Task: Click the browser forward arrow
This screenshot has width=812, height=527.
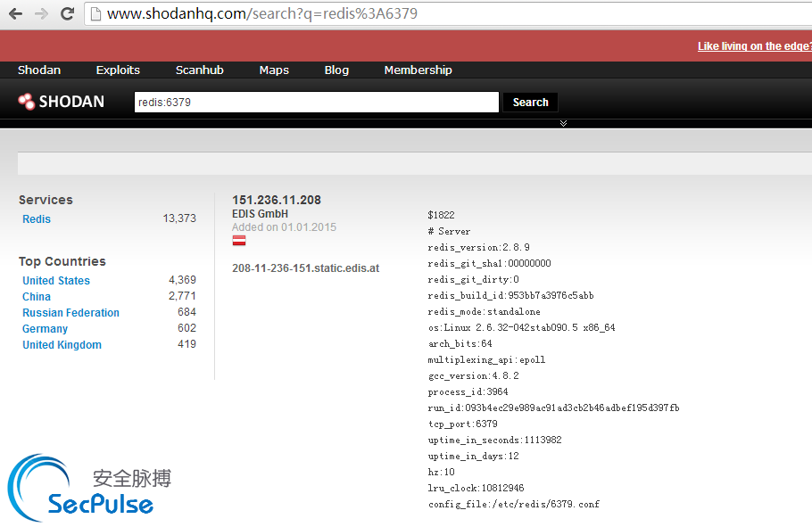Action: tap(41, 13)
